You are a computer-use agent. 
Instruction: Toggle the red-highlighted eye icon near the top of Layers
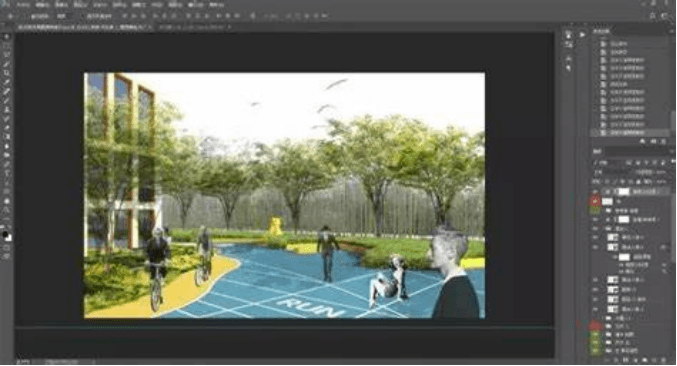pyautogui.click(x=595, y=201)
